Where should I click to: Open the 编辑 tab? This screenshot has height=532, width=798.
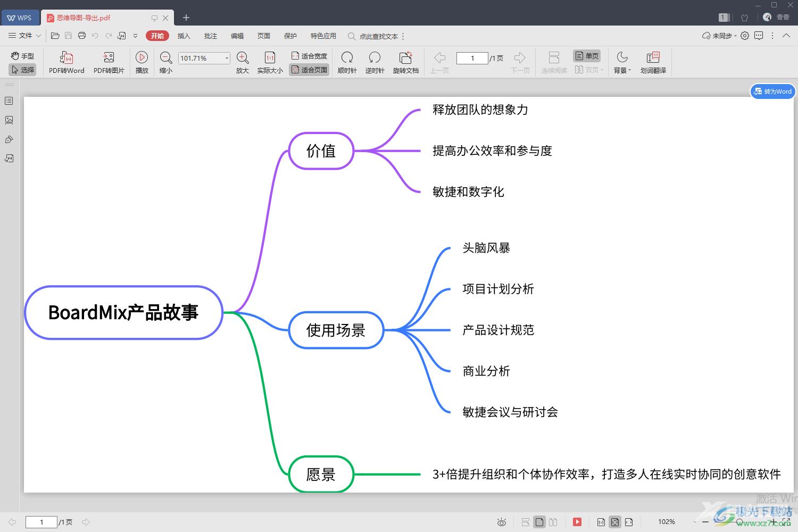pyautogui.click(x=237, y=36)
